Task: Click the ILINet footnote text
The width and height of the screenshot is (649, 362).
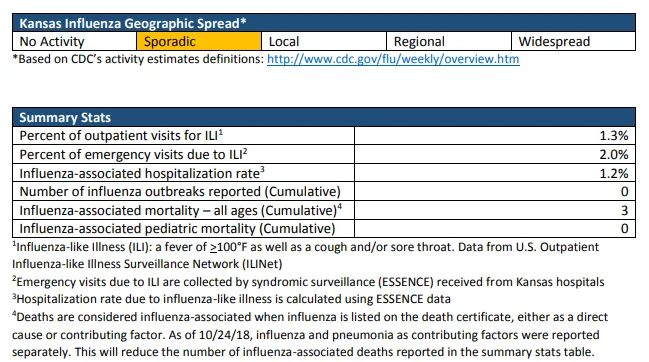Action: pyautogui.click(x=305, y=255)
